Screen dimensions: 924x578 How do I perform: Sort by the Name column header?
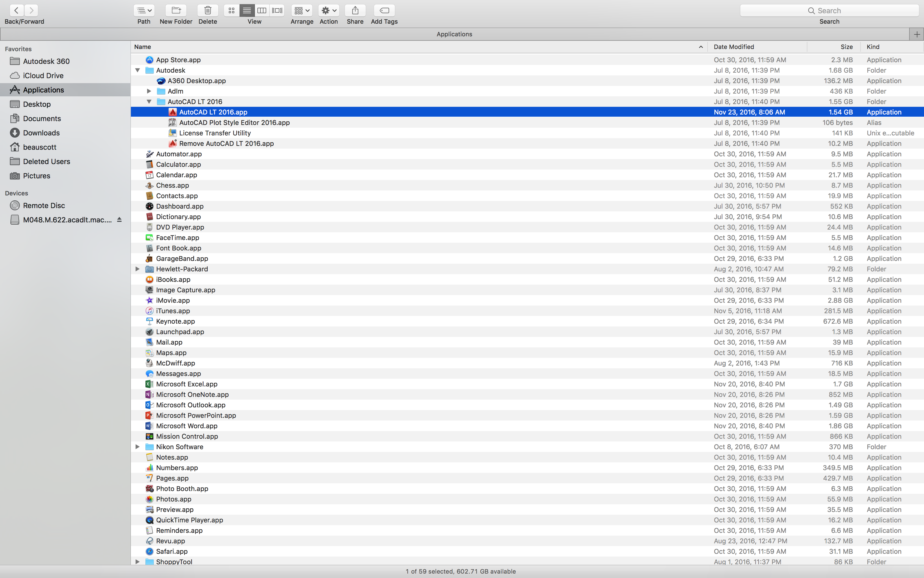coord(419,47)
